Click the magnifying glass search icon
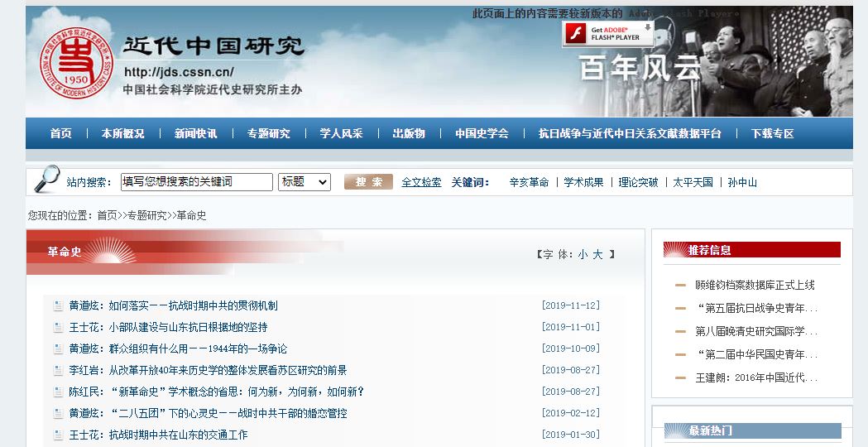Image resolution: width=868 pixels, height=447 pixels. pyautogui.click(x=47, y=180)
